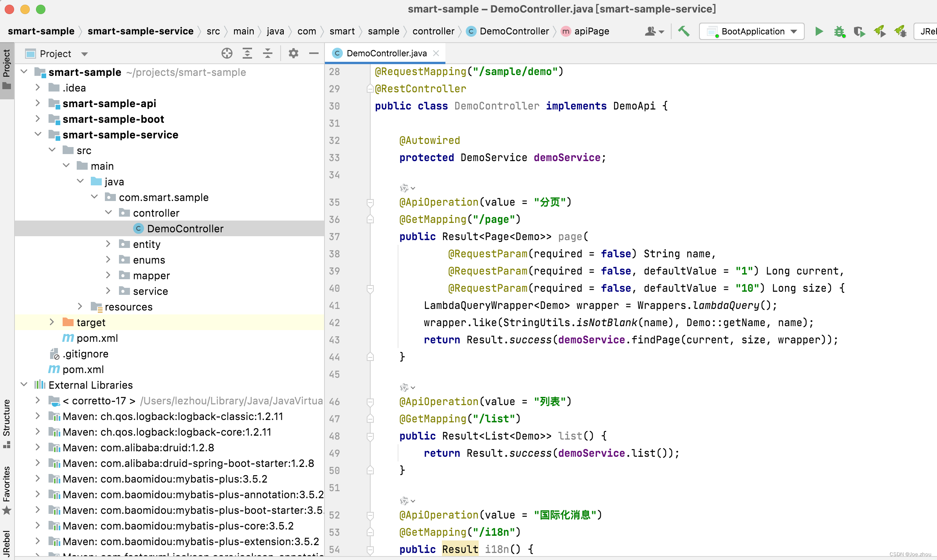Click the Build project hammer icon
The width and height of the screenshot is (937, 560).
684,31
